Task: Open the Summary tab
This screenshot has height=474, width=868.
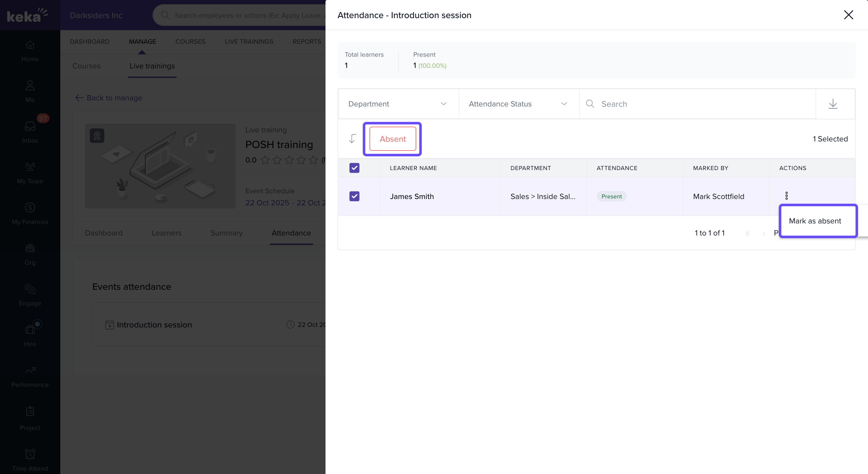Action: tap(226, 233)
